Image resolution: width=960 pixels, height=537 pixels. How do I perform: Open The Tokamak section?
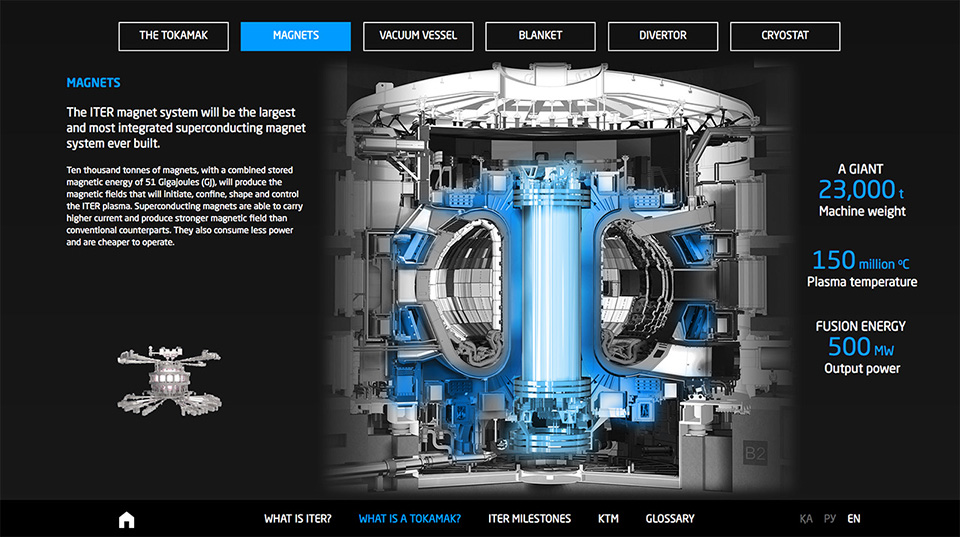point(173,36)
